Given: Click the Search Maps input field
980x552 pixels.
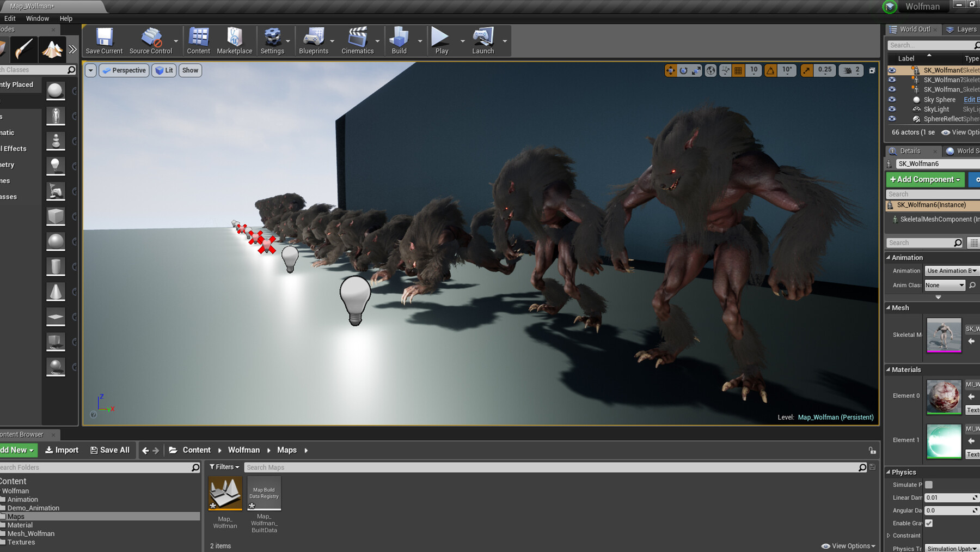Looking at the screenshot, I should point(551,467).
